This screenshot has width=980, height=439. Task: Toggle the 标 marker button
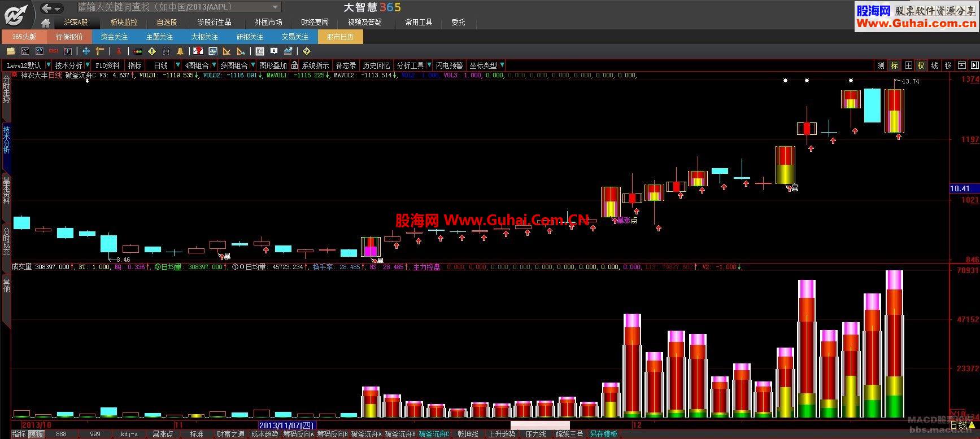tap(894, 65)
